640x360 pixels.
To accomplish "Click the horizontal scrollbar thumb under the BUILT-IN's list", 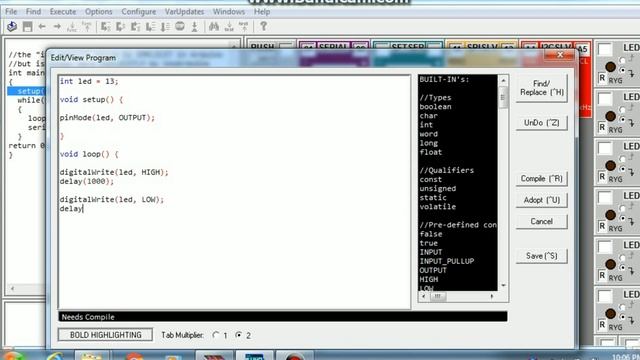I will click(x=437, y=296).
